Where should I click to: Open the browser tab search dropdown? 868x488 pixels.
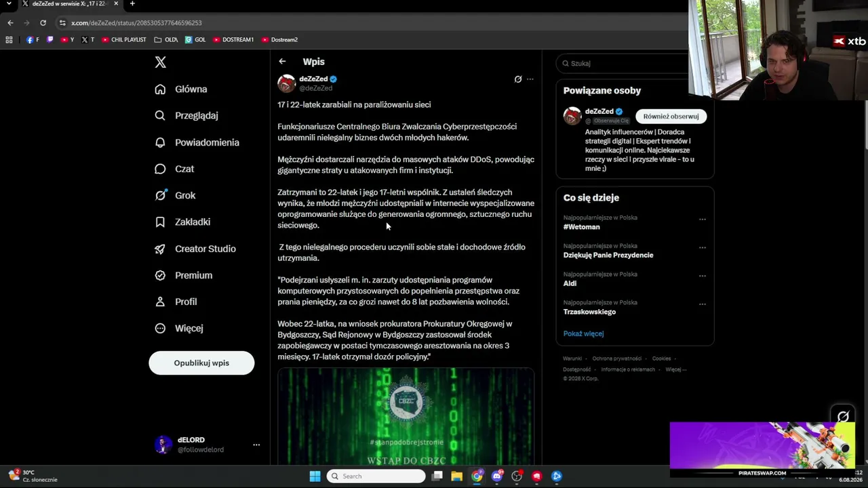[x=9, y=4]
